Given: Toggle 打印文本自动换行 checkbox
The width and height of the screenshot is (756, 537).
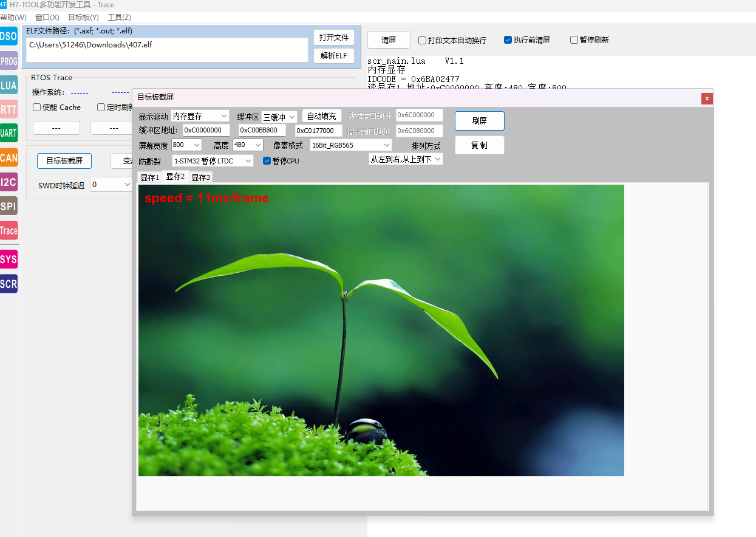Looking at the screenshot, I should [x=452, y=40].
